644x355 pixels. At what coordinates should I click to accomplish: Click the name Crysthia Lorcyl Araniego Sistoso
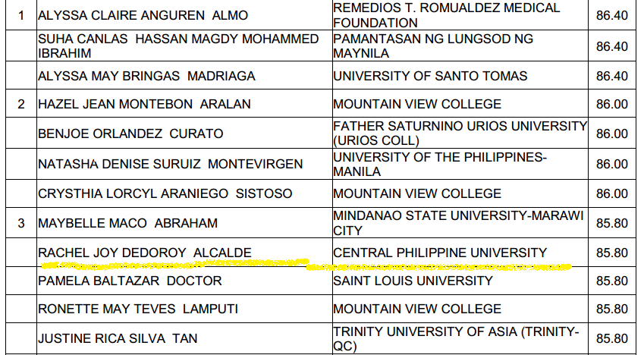coord(165,193)
